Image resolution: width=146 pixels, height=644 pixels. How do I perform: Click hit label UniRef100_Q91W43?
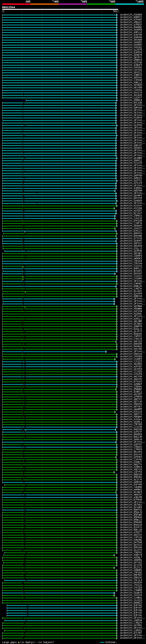[x=131, y=148]
